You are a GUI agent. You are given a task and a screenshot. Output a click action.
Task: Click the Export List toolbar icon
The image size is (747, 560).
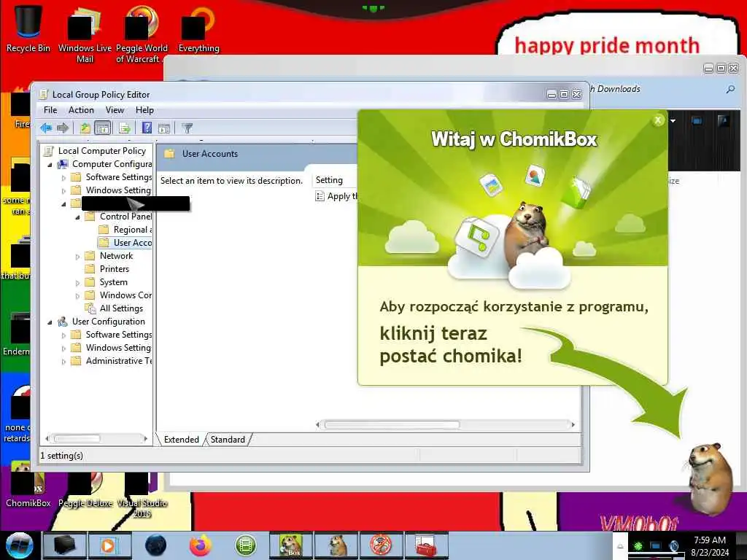[x=125, y=128]
